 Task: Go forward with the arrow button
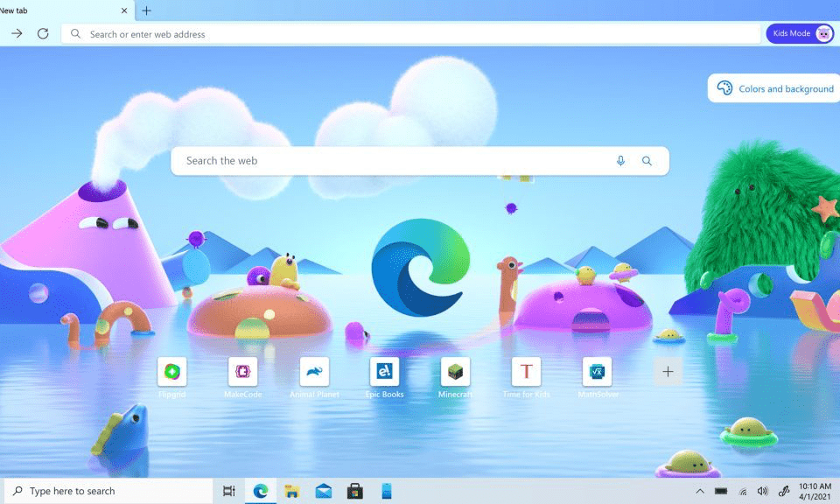(17, 34)
